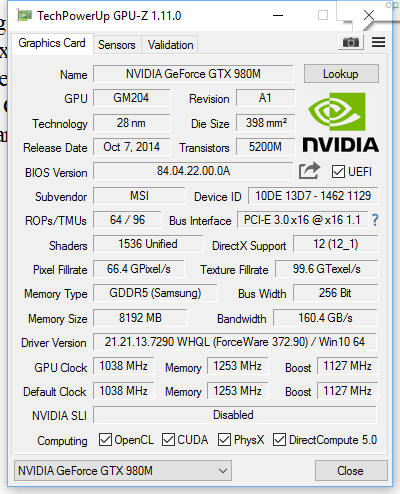
Task: Save BIOS using the share arrow icon
Action: [309, 171]
